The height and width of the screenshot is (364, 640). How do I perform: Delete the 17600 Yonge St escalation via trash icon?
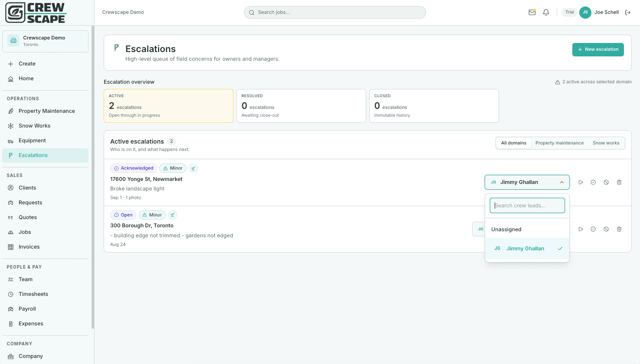click(x=619, y=182)
